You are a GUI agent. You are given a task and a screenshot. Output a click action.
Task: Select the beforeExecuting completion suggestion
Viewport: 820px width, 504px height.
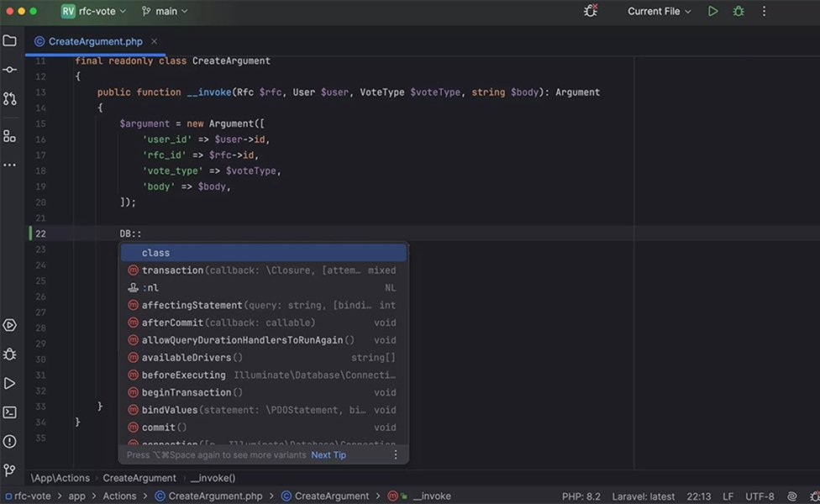(264, 375)
